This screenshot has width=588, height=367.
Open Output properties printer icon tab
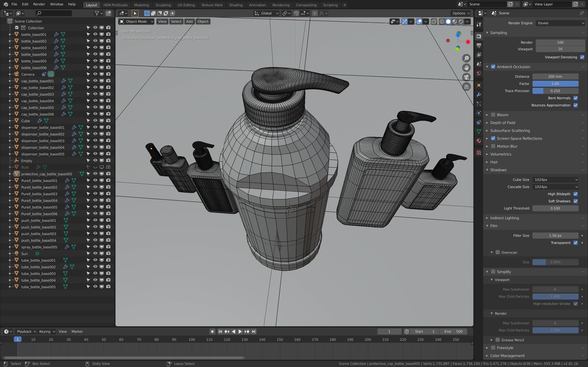tap(479, 45)
